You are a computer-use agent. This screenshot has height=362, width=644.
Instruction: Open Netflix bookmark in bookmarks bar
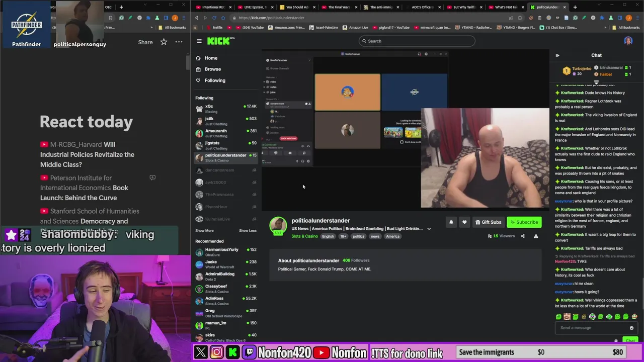[x=215, y=28]
